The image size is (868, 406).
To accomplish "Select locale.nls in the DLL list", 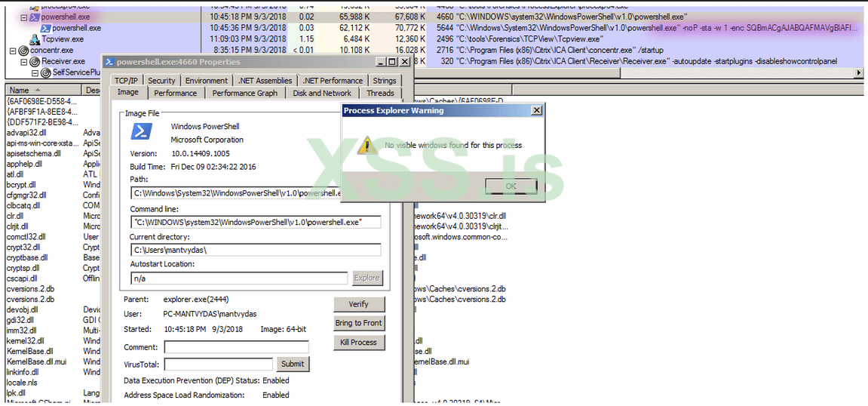I will point(22,382).
